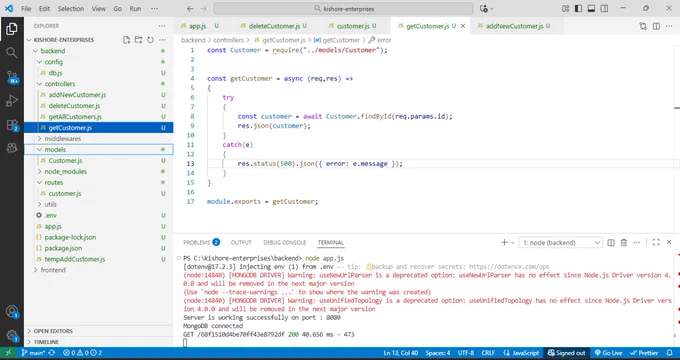The image size is (680, 360).
Task: Switch to the addNewCustomer.js tab
Action: (x=514, y=26)
